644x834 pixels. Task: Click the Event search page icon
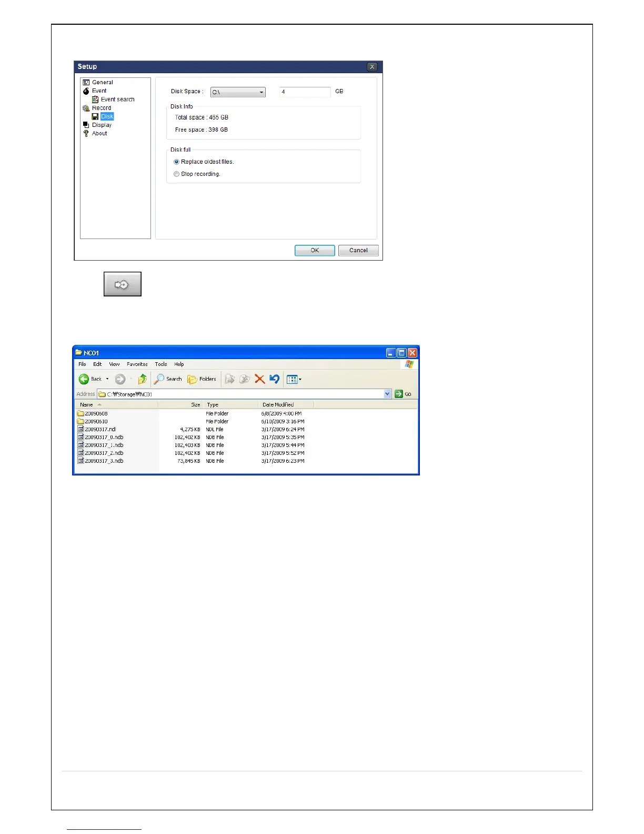point(95,99)
